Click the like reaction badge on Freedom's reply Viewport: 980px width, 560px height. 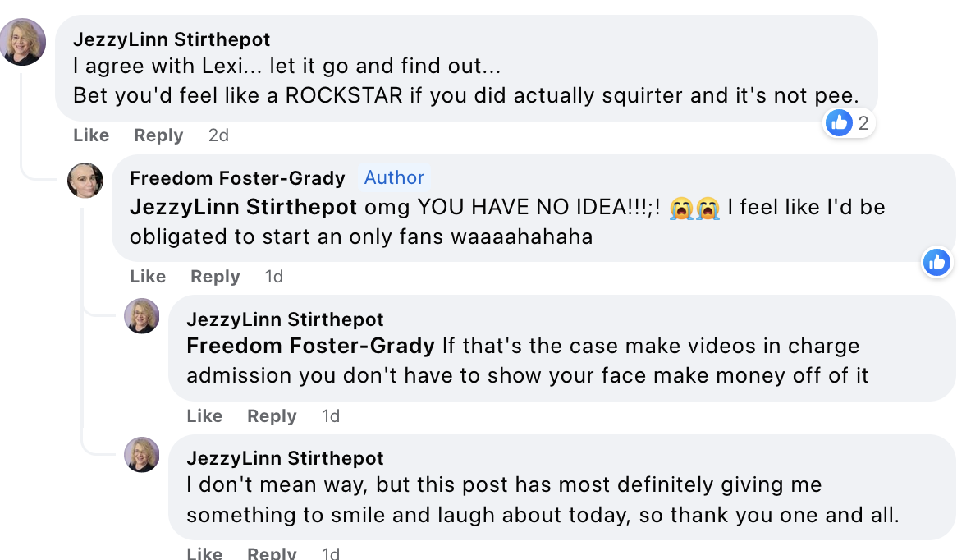click(x=936, y=263)
